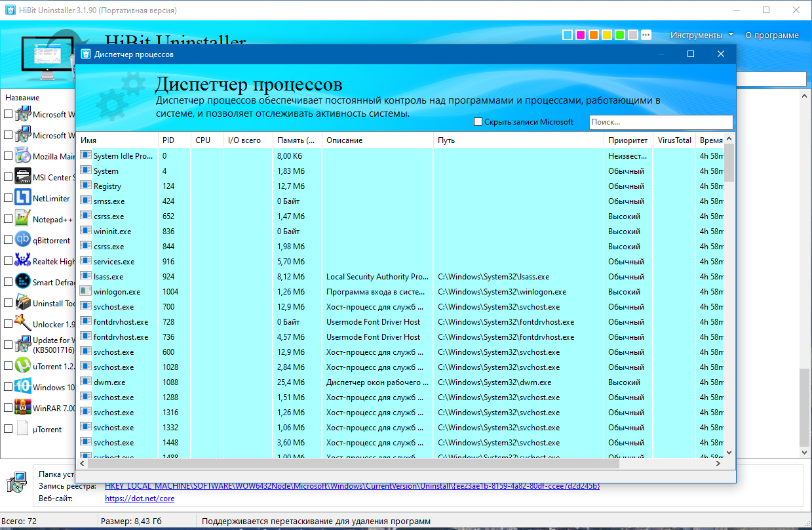
Task: Select the green color theme swatch
Action: [x=620, y=35]
